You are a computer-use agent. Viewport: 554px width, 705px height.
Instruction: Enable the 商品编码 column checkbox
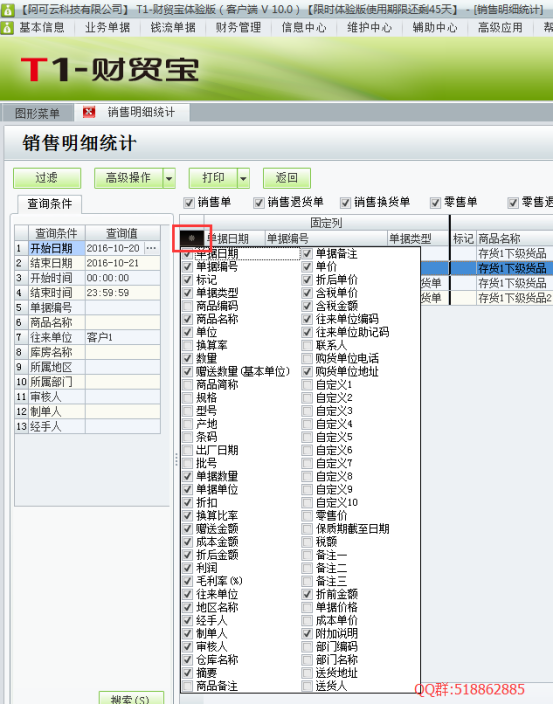coord(188,306)
